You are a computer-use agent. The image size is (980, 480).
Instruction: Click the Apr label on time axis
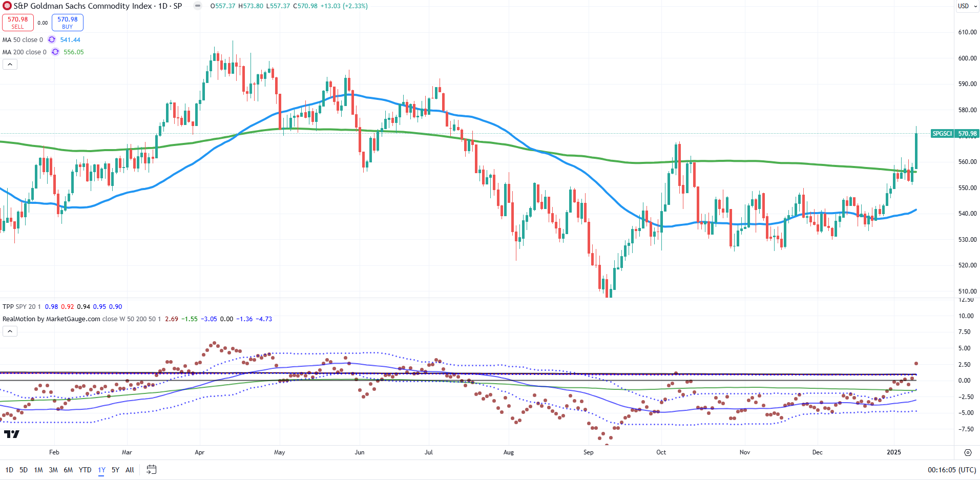(200, 452)
